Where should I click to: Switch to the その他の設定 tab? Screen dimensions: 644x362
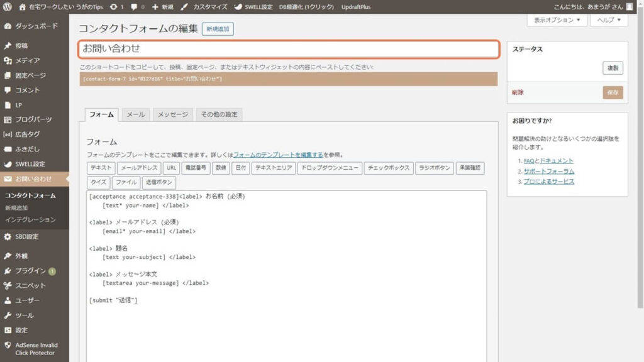[x=219, y=114]
